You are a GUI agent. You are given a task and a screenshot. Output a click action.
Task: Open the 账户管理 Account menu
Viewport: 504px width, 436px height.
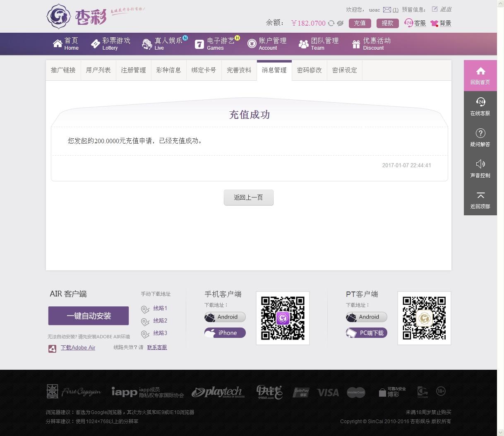pyautogui.click(x=267, y=43)
